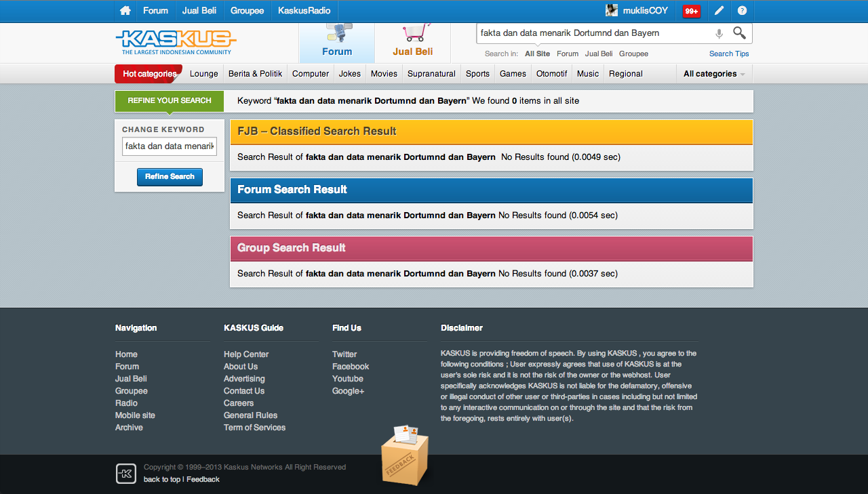Open the Computer category
This screenshot has height=494, width=868.
coord(311,74)
